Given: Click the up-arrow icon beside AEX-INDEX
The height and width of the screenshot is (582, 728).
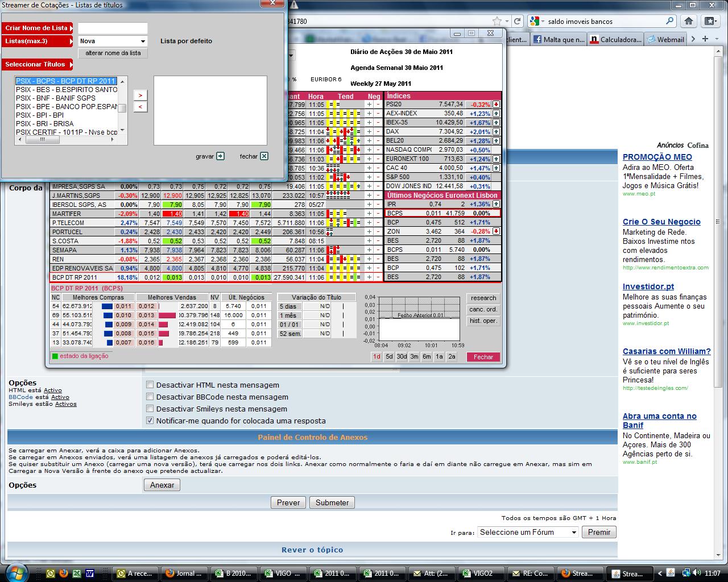Looking at the screenshot, I should [x=496, y=114].
